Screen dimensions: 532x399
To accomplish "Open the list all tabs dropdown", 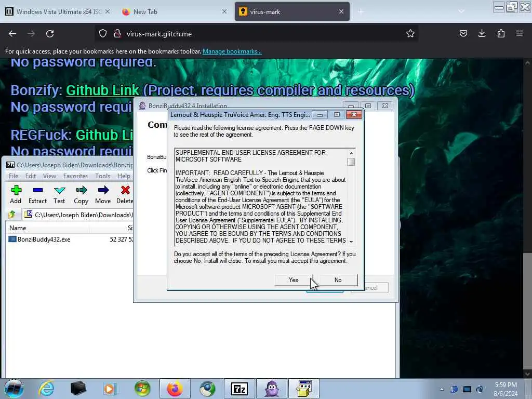I will 461,11.
